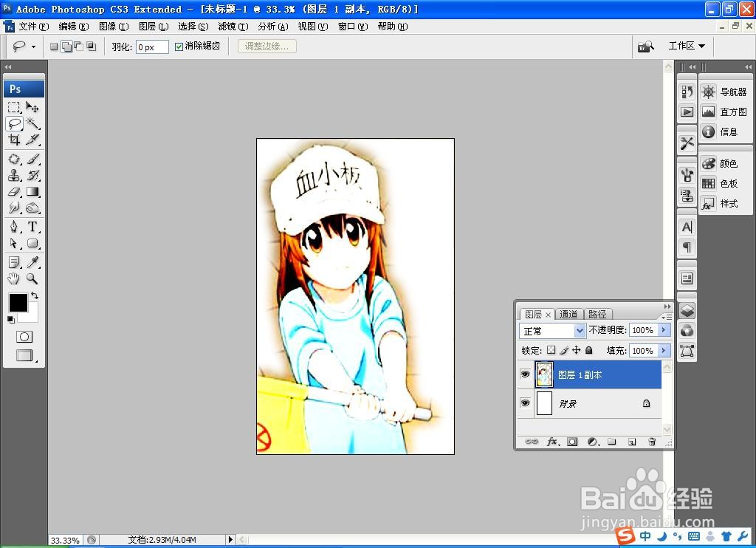Open the opacity slider arrow
This screenshot has width=756, height=548.
pyautogui.click(x=664, y=330)
